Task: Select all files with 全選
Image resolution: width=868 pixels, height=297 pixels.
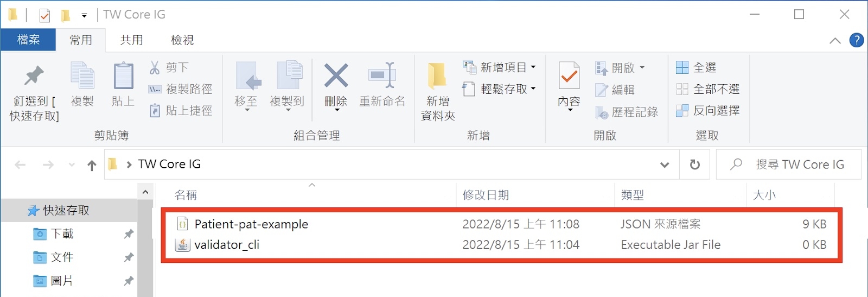Action: tap(697, 67)
